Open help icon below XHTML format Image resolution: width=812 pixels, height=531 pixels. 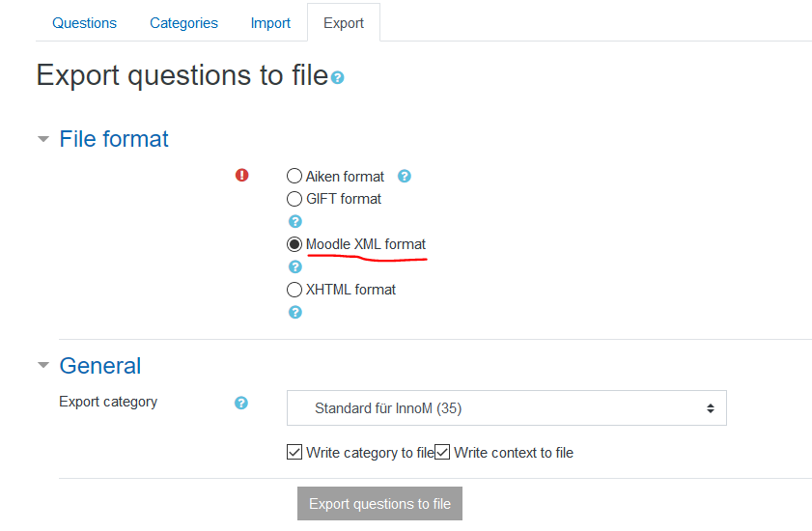[x=295, y=313]
